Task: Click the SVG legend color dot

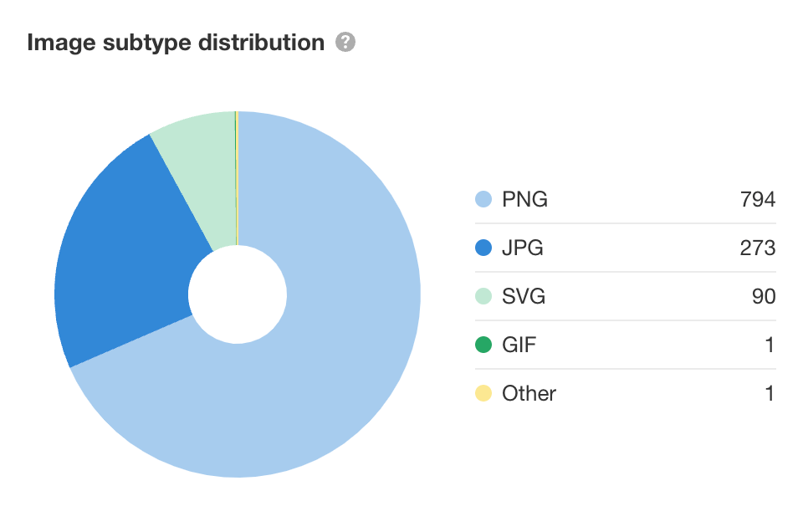Action: click(483, 297)
